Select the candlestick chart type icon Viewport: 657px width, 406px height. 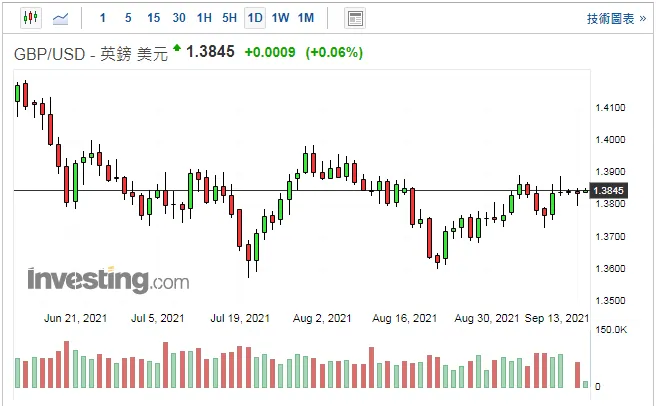pos(31,18)
